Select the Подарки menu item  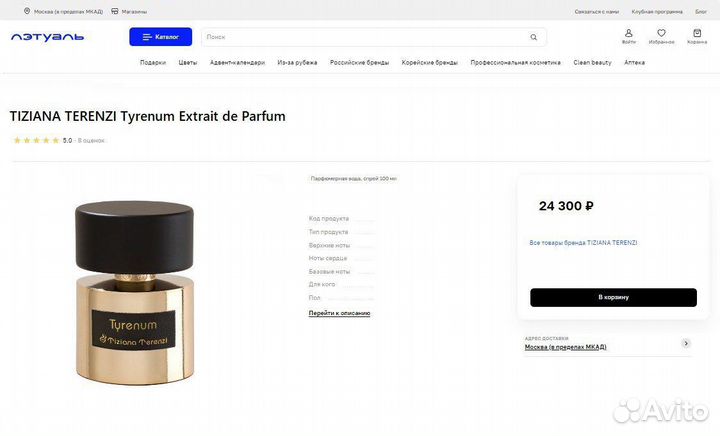click(153, 62)
